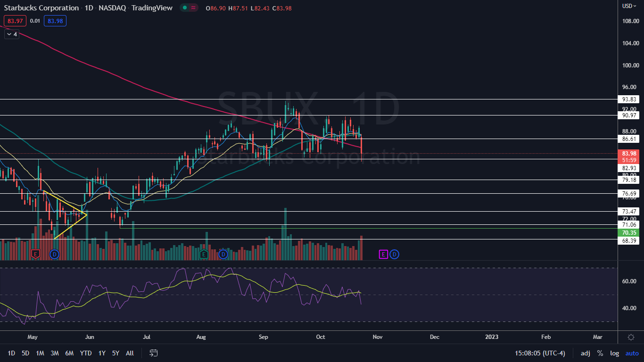Open the green E earnings marker in August
The image size is (644, 362).
[204, 255]
